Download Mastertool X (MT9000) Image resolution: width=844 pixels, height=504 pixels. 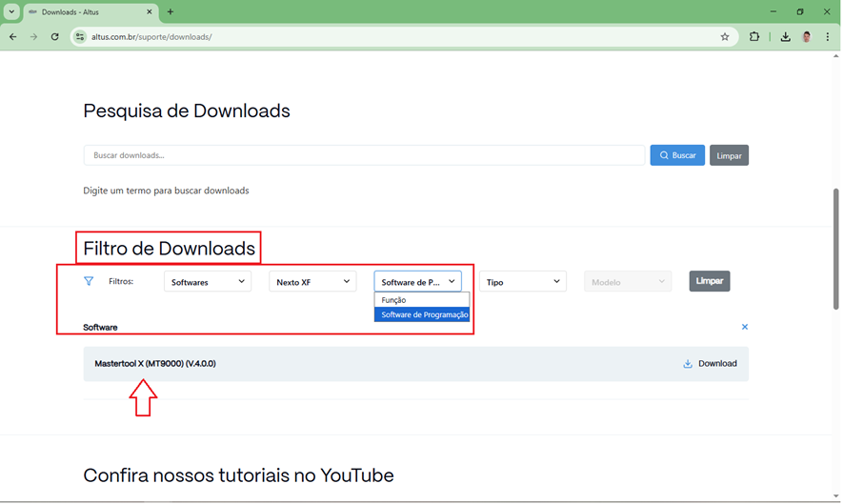click(x=711, y=363)
